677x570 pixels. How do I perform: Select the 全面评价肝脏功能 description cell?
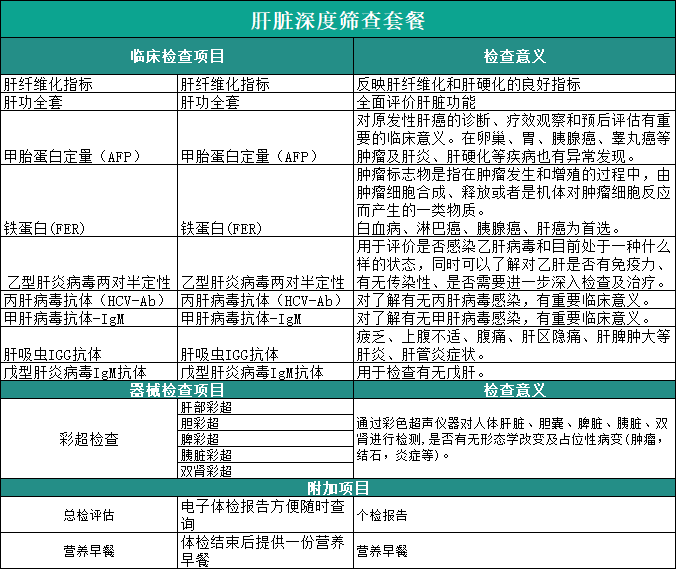click(514, 102)
